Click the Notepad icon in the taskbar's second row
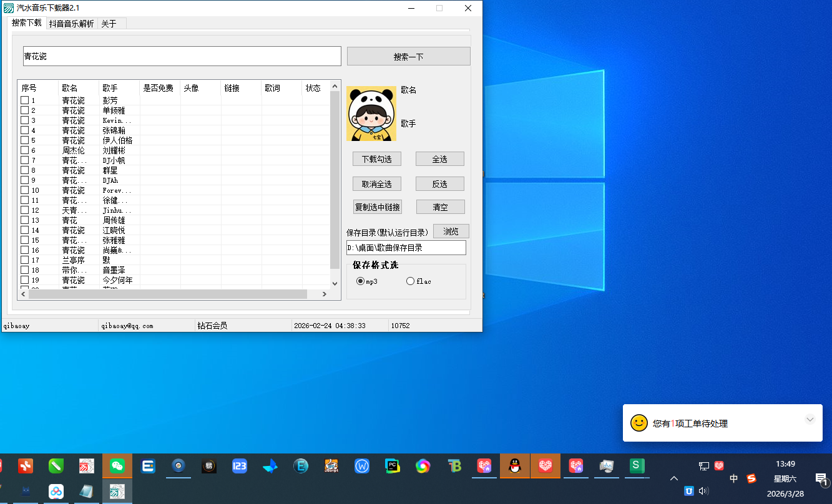 pyautogui.click(x=86, y=492)
